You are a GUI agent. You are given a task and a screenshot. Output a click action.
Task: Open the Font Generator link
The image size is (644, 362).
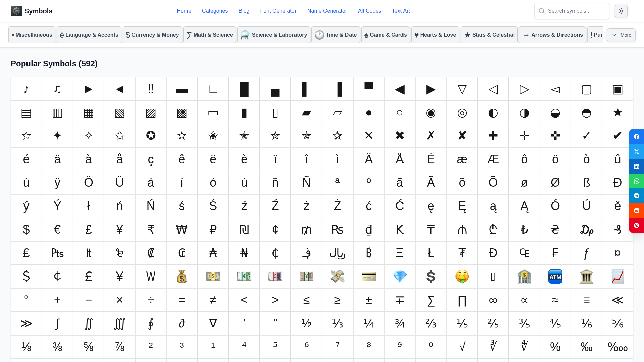tap(278, 11)
